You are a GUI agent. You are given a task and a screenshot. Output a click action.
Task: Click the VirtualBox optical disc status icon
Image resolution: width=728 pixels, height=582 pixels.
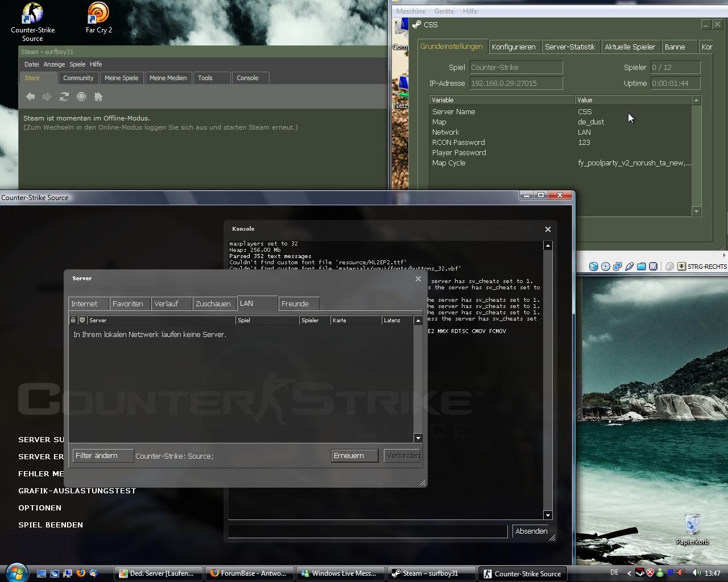click(x=605, y=266)
